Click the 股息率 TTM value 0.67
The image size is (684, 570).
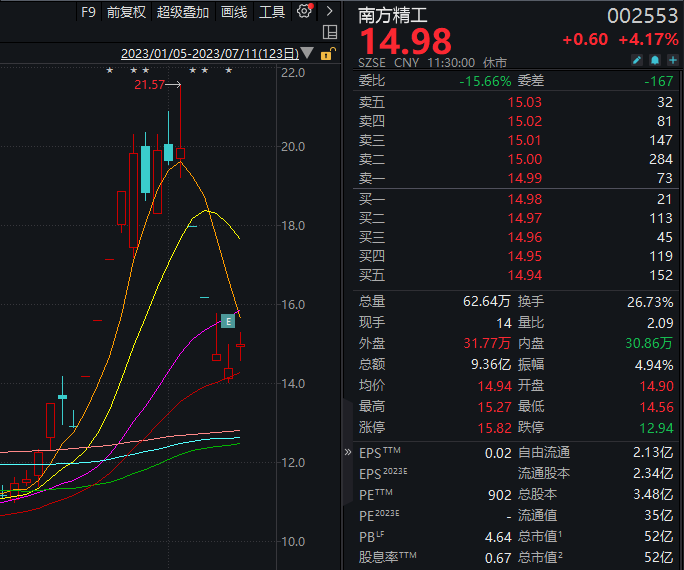point(498,558)
